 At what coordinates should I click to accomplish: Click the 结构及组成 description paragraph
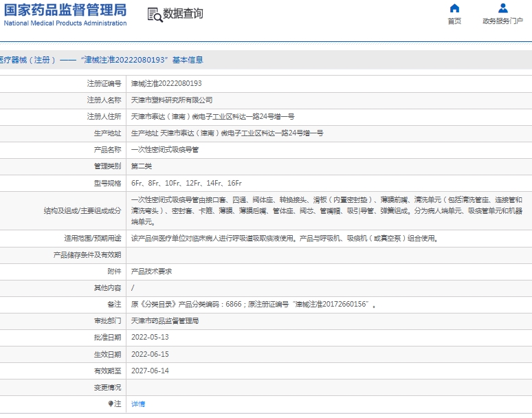click(326, 210)
